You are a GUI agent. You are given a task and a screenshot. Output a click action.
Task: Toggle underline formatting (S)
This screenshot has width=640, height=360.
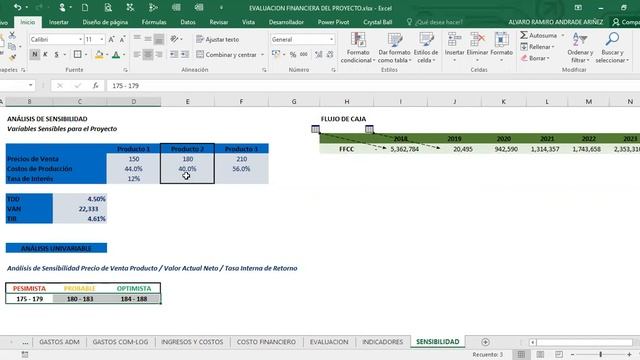[x=56, y=54]
